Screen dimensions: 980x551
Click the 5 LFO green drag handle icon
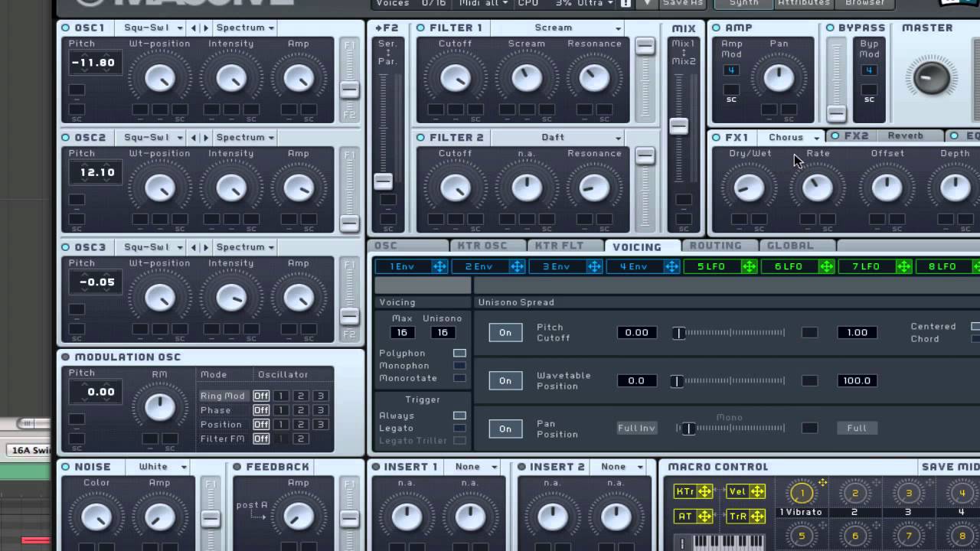[x=749, y=266]
